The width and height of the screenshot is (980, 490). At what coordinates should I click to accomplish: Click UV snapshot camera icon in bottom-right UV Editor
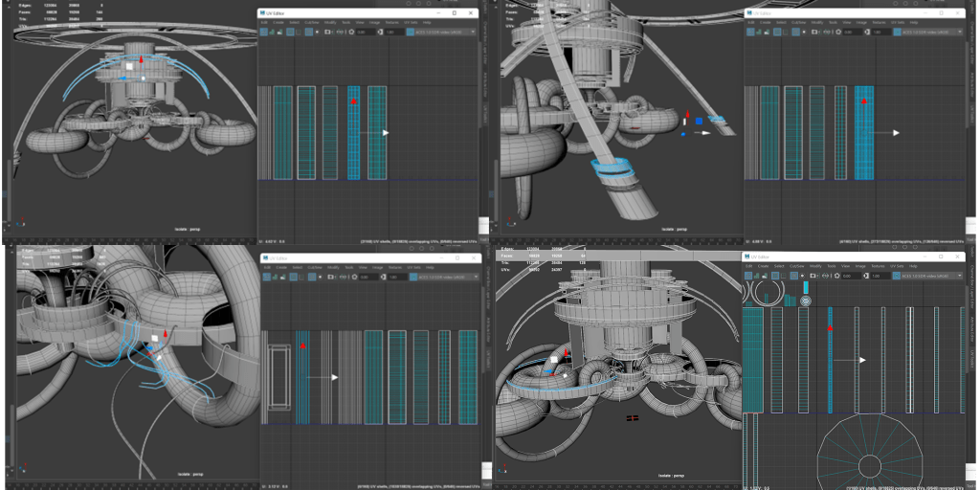point(813,275)
